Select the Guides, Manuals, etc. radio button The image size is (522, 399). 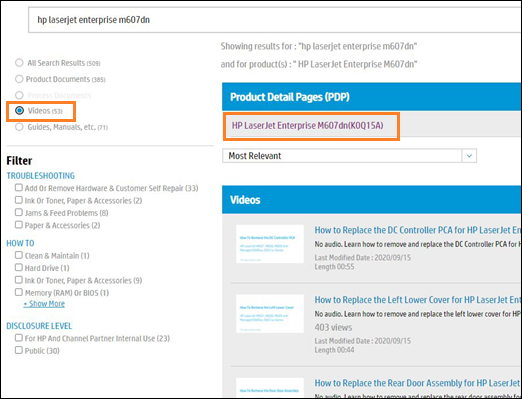click(19, 127)
